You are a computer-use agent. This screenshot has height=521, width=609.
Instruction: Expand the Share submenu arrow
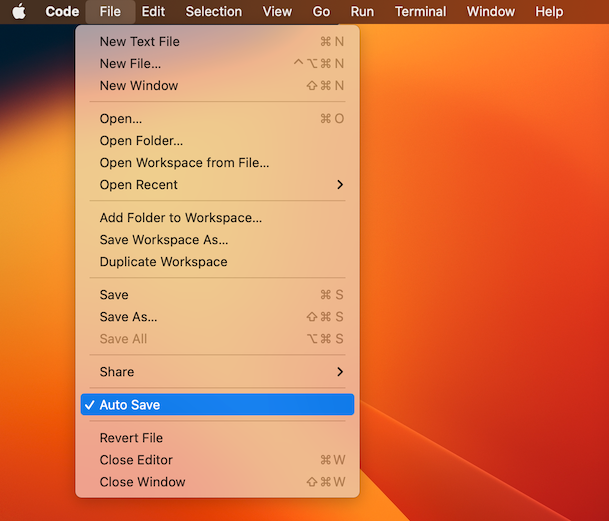coord(339,372)
